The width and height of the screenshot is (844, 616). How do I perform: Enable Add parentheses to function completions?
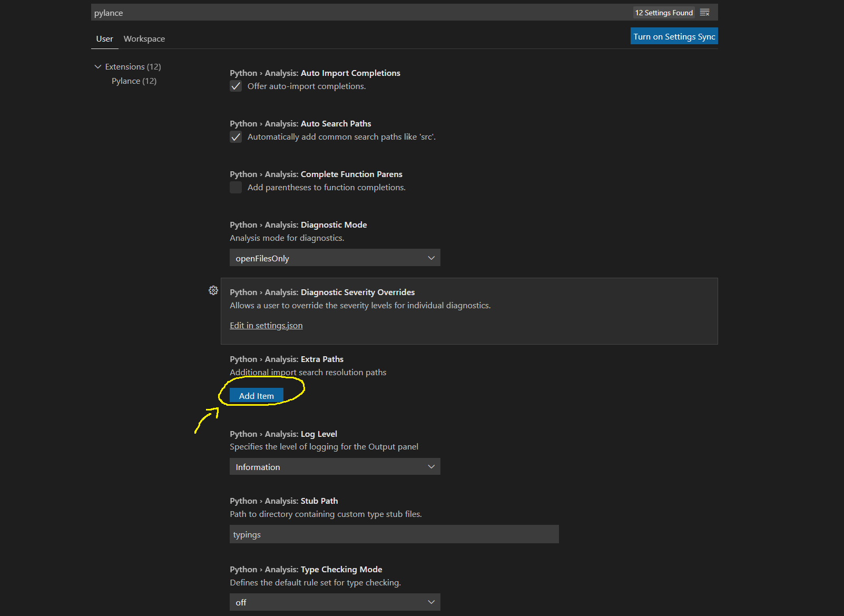[235, 187]
